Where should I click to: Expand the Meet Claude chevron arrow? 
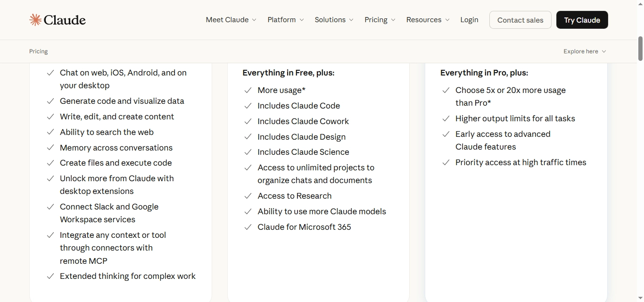coord(254,20)
